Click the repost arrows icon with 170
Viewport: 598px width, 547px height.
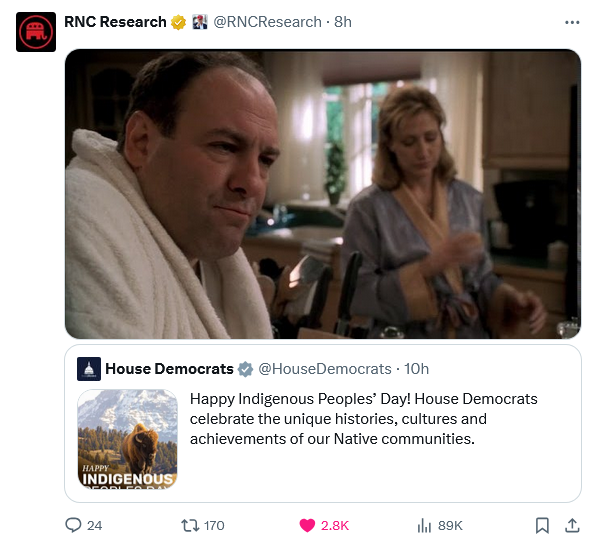point(190,526)
